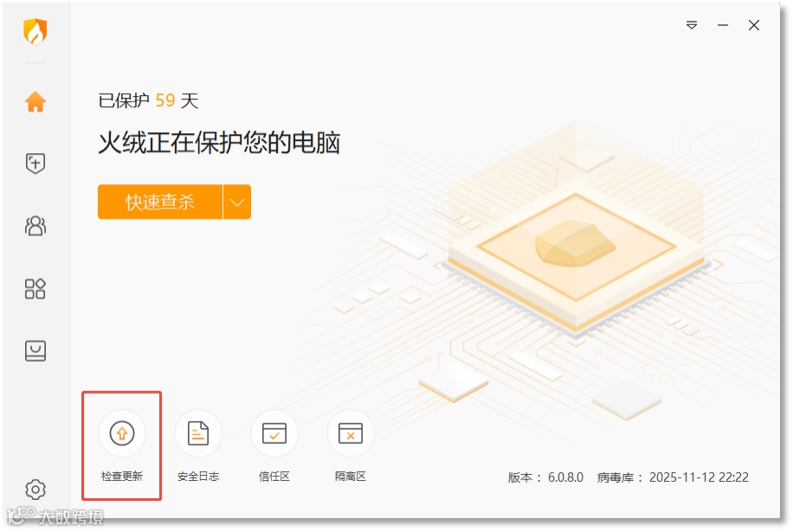Open the 隔离区 quarantine icon

[351, 433]
